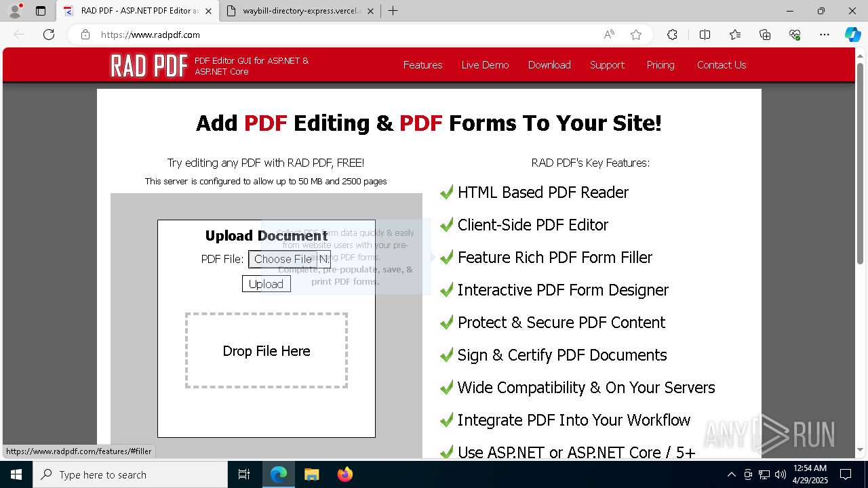Open the clock showing 12:54 AM
Viewport: 868px width, 488px height.
coord(810,474)
